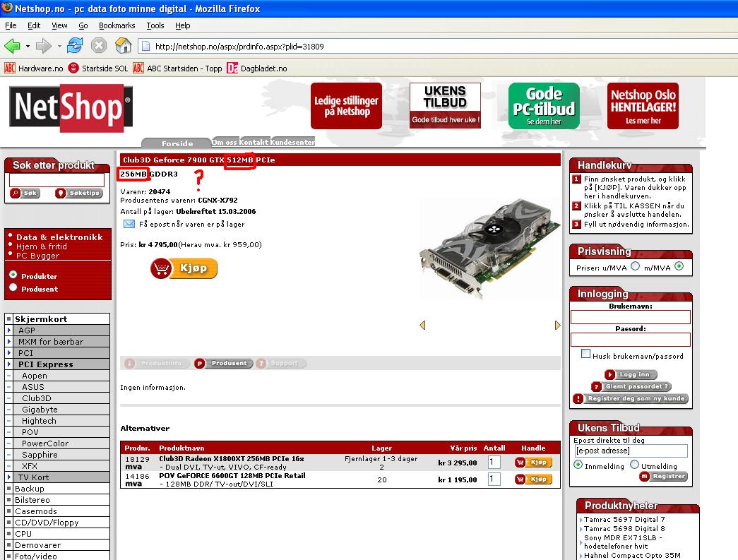The width and height of the screenshot is (738, 560).
Task: Open the Kundesenter tab
Action: [x=292, y=142]
